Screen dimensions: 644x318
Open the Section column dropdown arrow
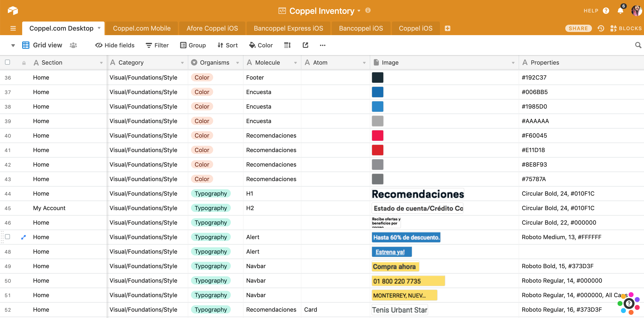pos(101,63)
